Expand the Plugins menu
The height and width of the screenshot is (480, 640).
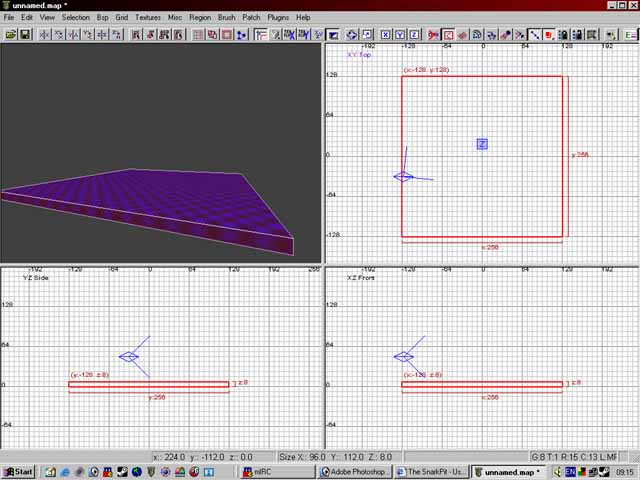(279, 17)
